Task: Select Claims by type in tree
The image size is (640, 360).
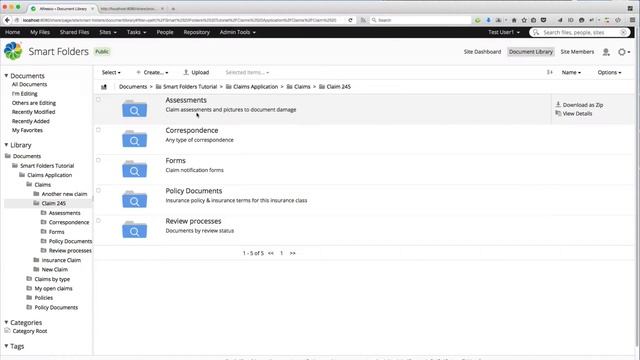Action: pyautogui.click(x=52, y=279)
